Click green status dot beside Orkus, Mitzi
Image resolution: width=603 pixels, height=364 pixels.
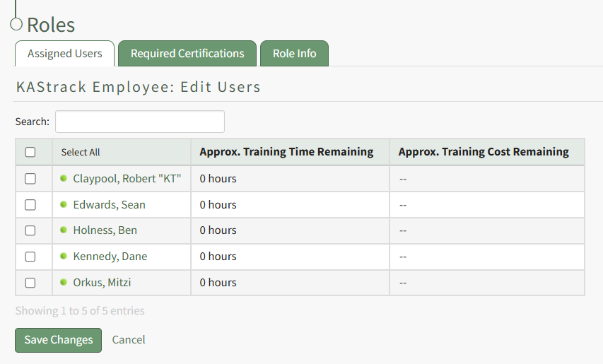[x=64, y=282]
